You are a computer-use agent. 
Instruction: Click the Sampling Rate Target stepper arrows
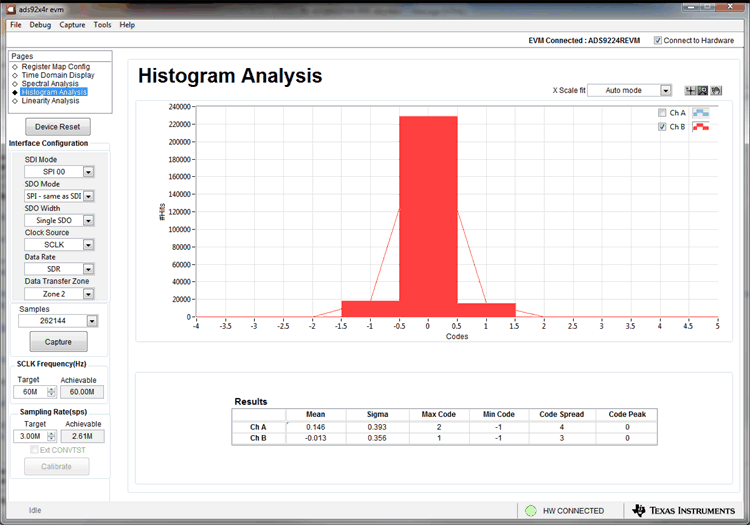[52, 436]
